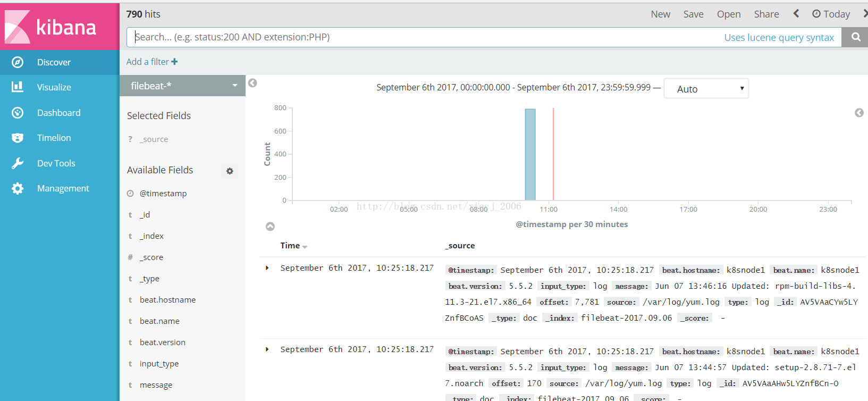Move time range backward with left chevron

pyautogui.click(x=796, y=14)
